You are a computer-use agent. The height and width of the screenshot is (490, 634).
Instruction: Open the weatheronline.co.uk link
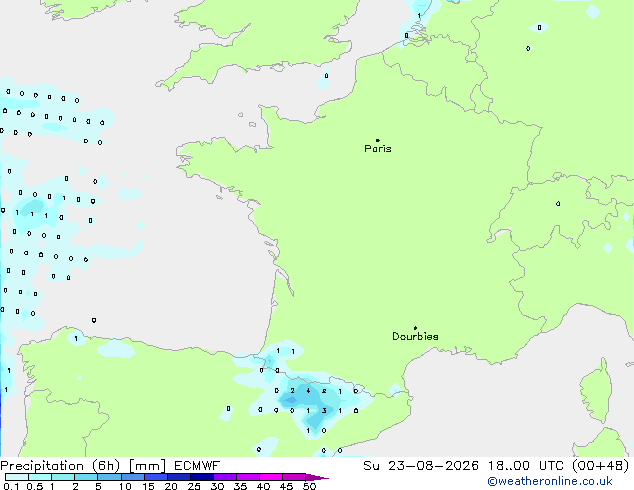tap(550, 481)
